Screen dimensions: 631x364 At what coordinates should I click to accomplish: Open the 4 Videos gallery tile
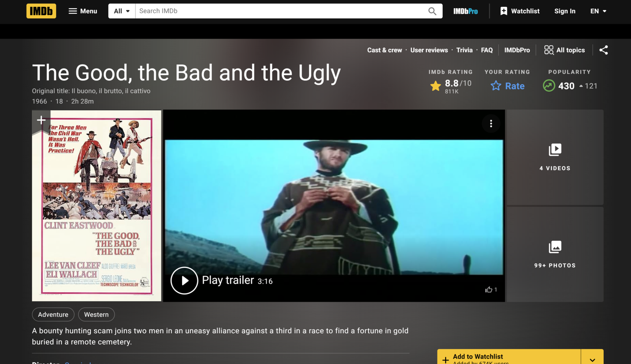coord(555,157)
